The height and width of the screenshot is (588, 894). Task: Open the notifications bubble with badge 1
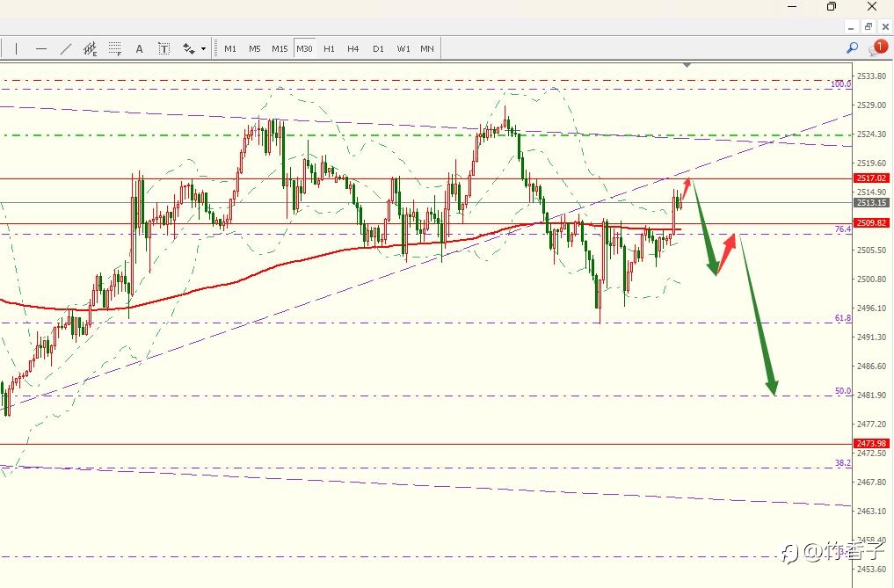(878, 47)
